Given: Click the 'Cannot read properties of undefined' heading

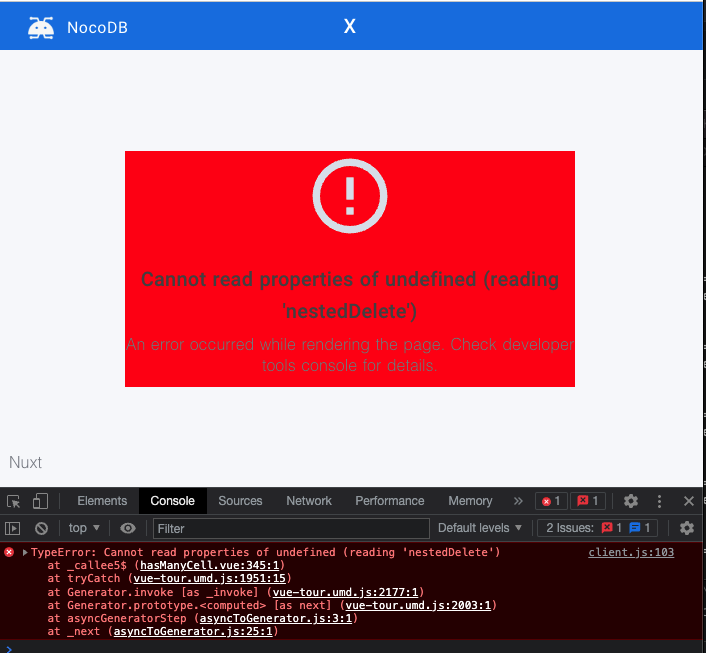Looking at the screenshot, I should (350, 295).
